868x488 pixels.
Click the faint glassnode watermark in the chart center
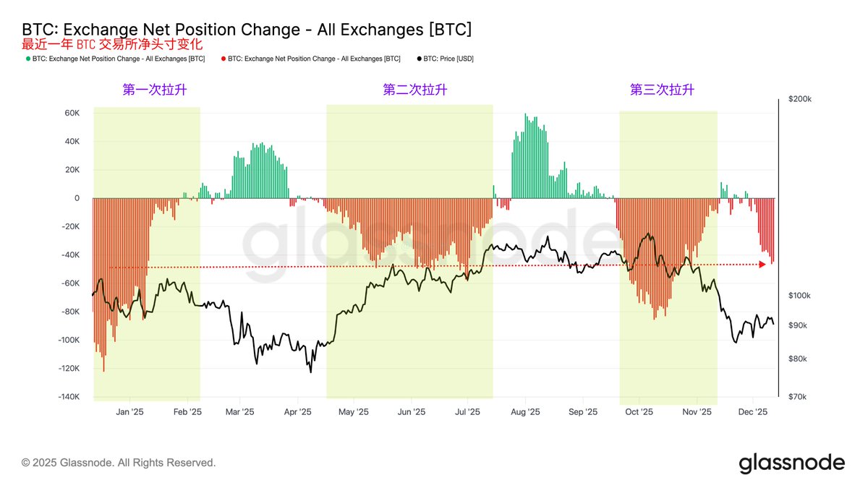click(427, 237)
